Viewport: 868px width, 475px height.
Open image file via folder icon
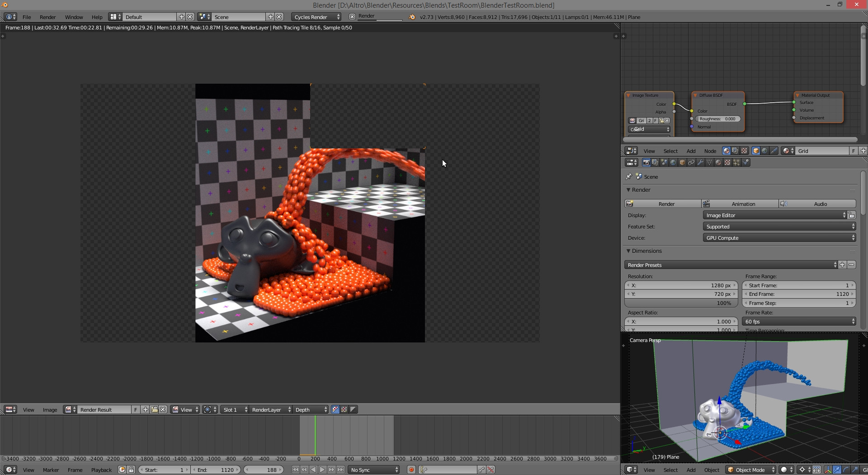click(x=154, y=410)
